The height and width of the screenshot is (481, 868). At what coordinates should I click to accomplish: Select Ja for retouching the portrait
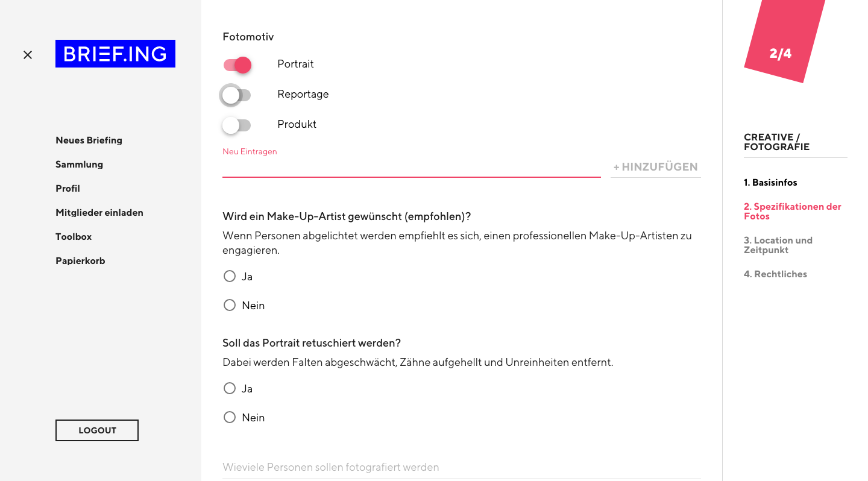click(230, 388)
